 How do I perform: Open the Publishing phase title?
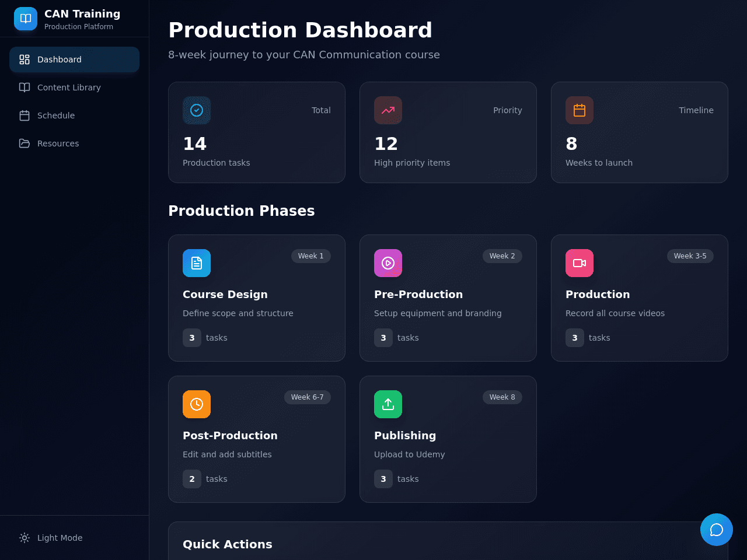(405, 436)
